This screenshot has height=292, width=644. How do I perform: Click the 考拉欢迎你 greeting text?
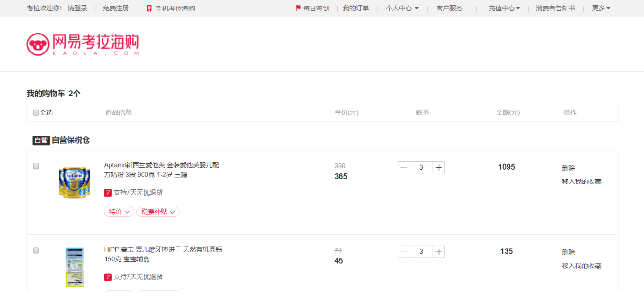(x=45, y=9)
